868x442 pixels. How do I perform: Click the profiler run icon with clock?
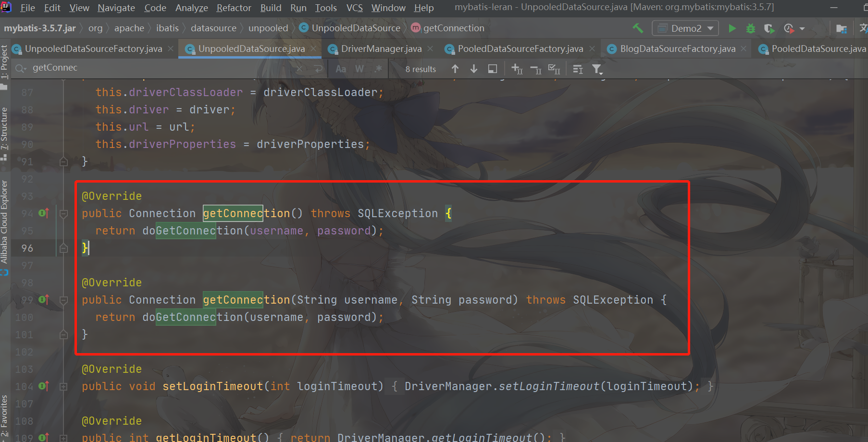[x=789, y=28]
